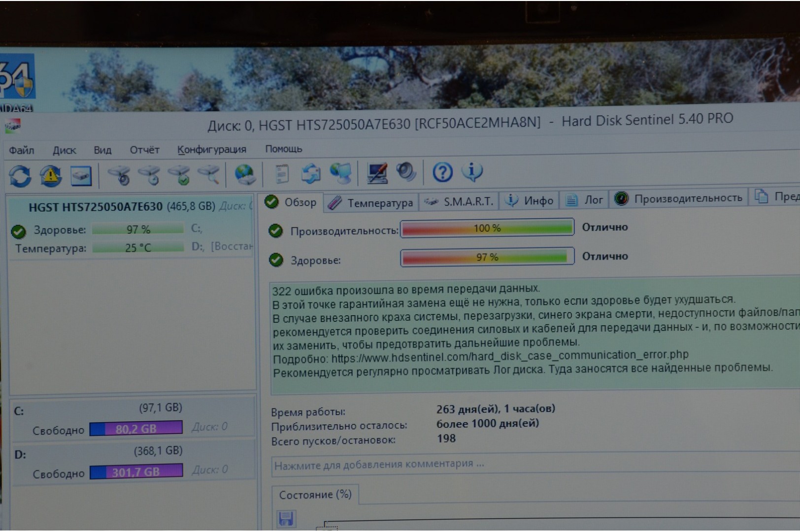The height and width of the screenshot is (532, 800).
Task: Open the text report document icon
Action: pyautogui.click(x=282, y=174)
